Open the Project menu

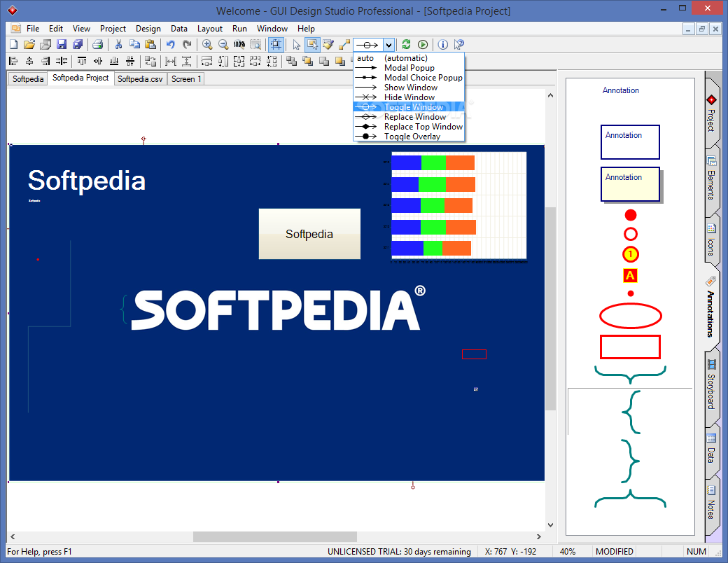pyautogui.click(x=113, y=28)
